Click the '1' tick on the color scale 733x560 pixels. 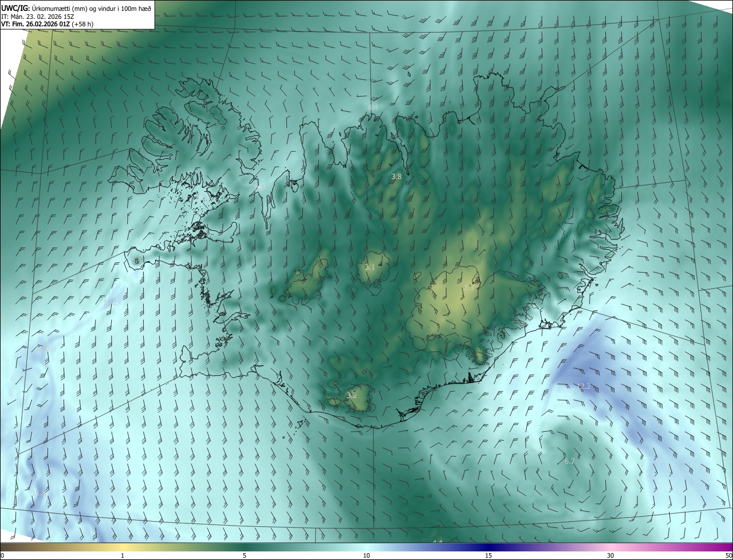coord(123,555)
